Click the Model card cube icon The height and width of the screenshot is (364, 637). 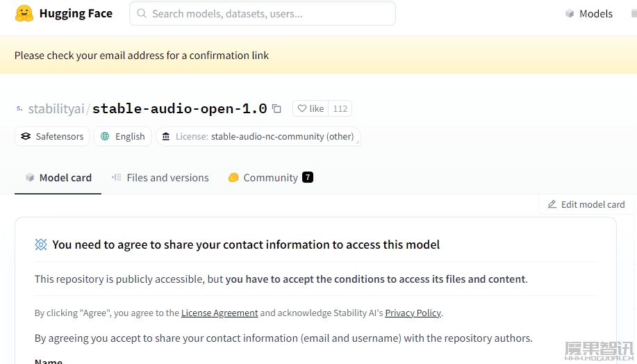30,178
